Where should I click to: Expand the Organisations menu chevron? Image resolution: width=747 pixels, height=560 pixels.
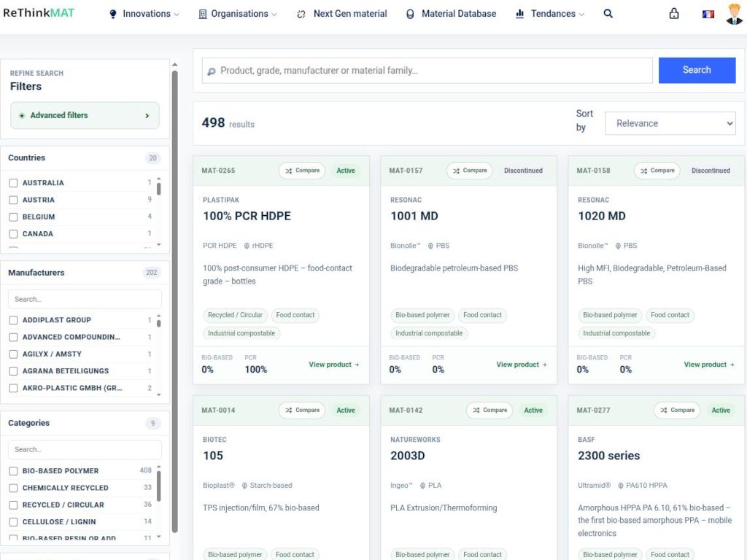274,15
